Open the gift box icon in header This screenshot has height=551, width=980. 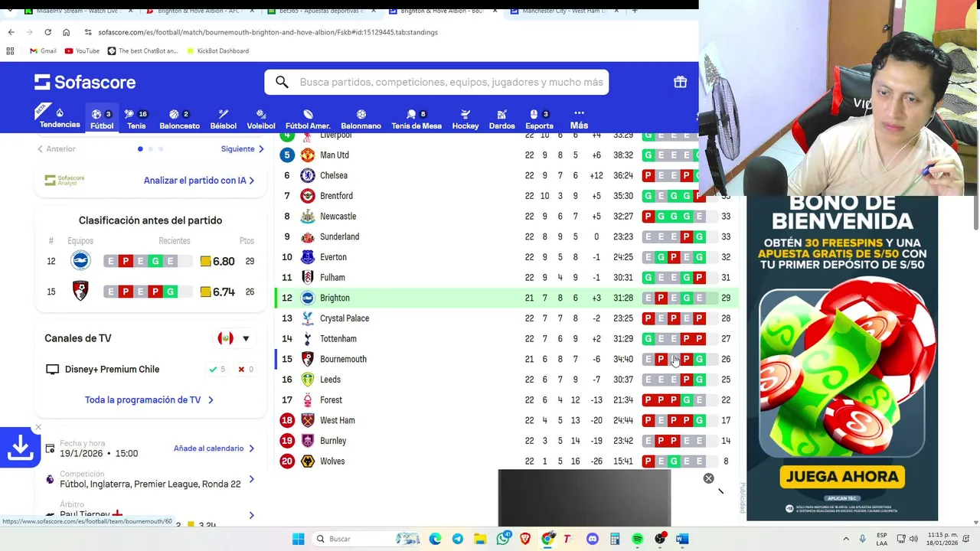(680, 82)
